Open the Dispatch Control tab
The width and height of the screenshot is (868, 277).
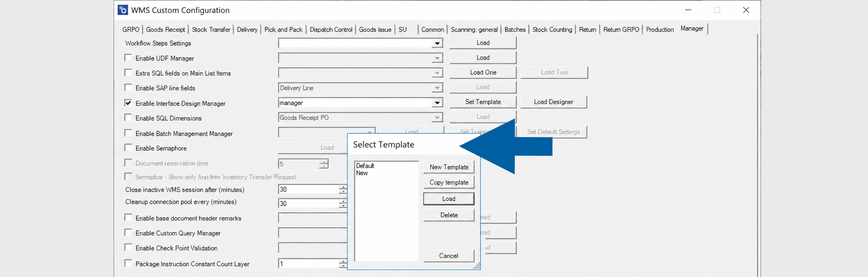(331, 29)
